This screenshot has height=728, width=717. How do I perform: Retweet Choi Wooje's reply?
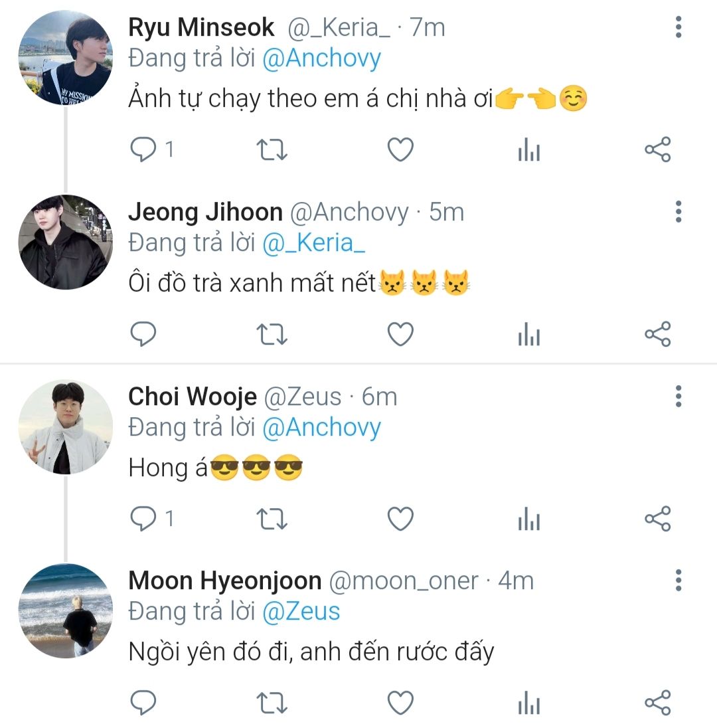tap(272, 519)
